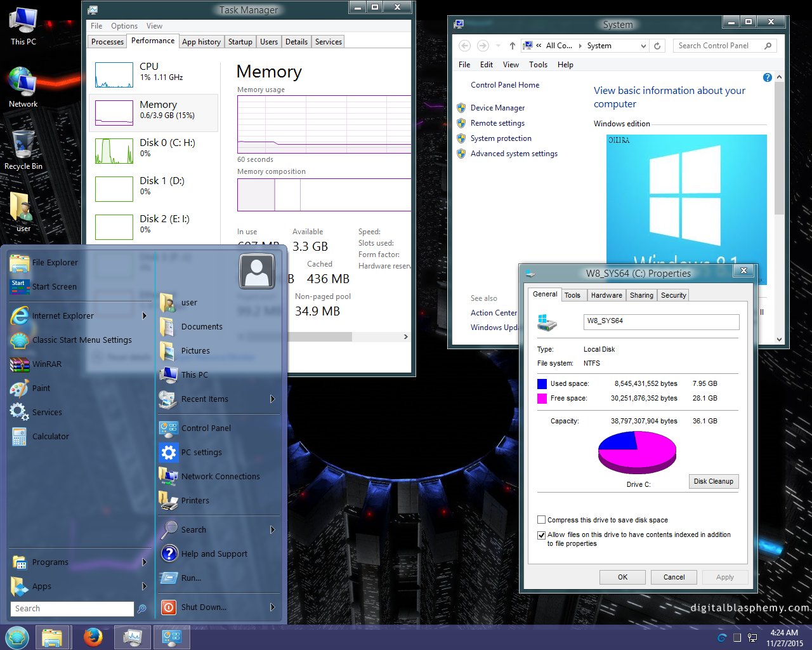Image resolution: width=812 pixels, height=650 pixels.
Task: Click the Search Control Panel box
Action: pyautogui.click(x=724, y=46)
